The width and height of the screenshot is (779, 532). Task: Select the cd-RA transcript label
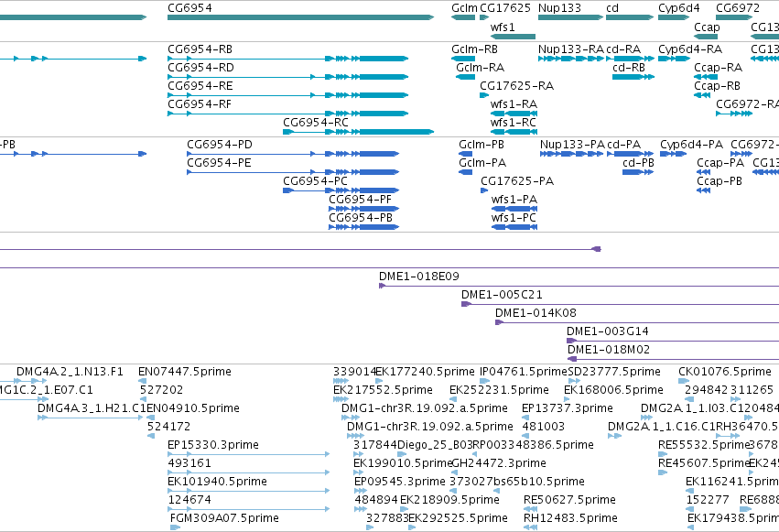(x=623, y=49)
